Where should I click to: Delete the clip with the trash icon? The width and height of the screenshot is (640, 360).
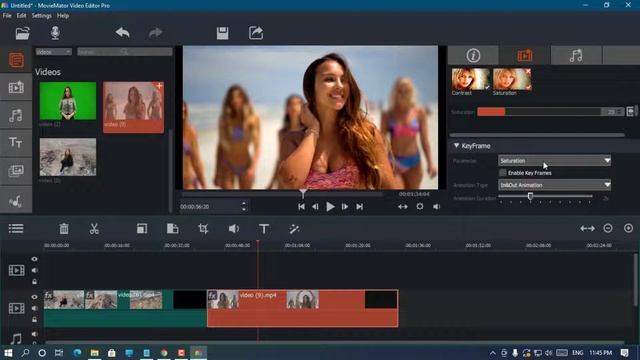pos(64,229)
